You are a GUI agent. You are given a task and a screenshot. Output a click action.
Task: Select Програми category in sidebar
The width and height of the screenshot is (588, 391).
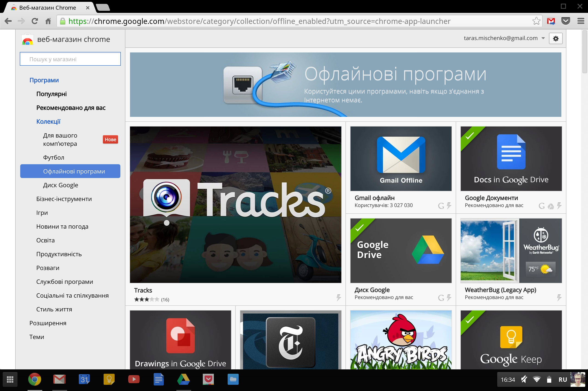pyautogui.click(x=43, y=79)
